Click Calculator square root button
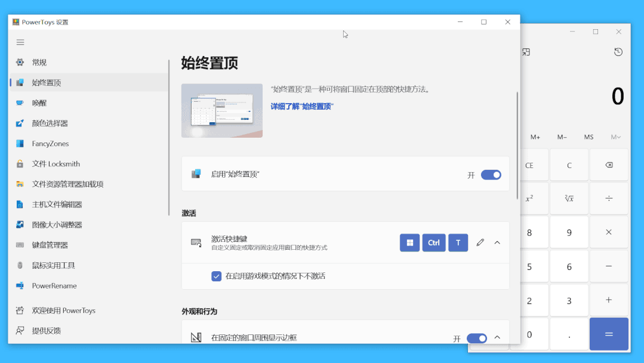The width and height of the screenshot is (644, 363). [x=569, y=198]
